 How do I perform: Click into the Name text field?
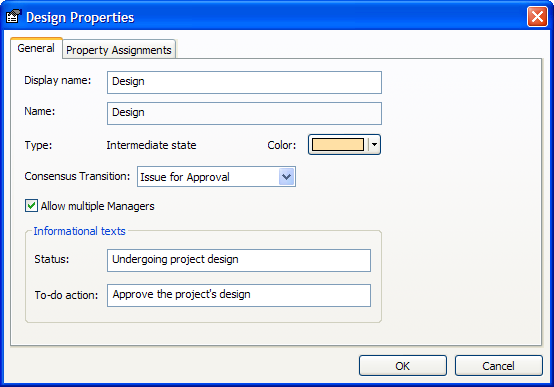tap(244, 113)
